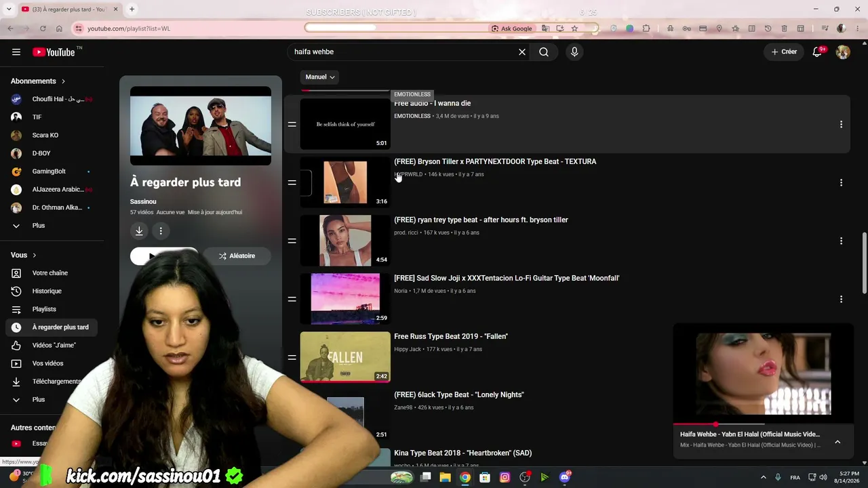
Task: Select À regarder plus tard in the sidebar
Action: 52,327
